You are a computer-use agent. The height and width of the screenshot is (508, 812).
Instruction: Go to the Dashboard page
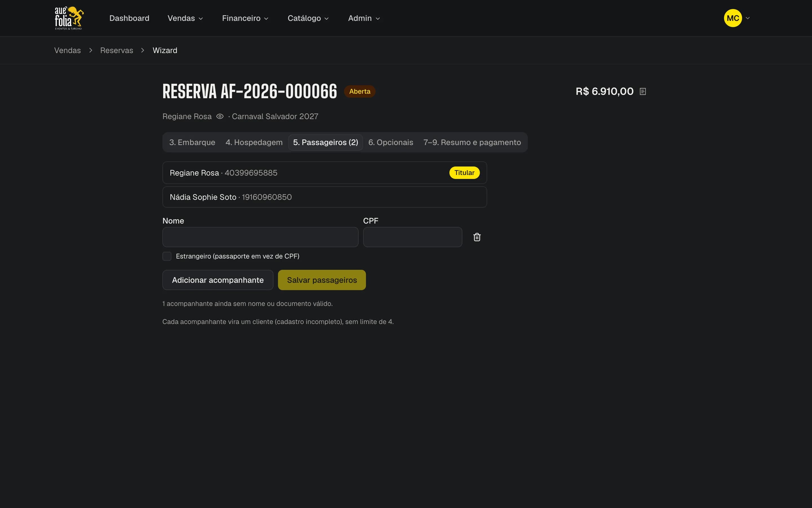pos(129,18)
